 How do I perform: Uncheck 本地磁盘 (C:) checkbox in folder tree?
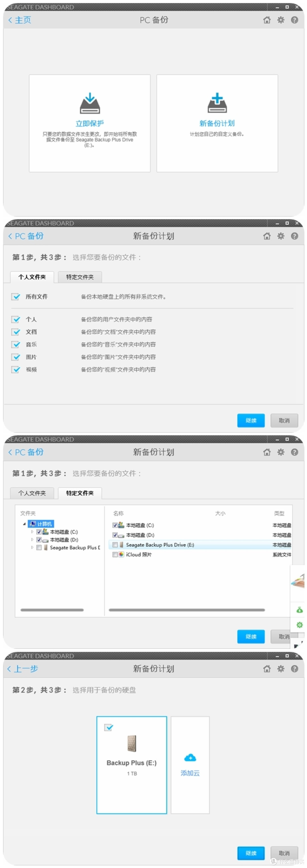click(39, 532)
